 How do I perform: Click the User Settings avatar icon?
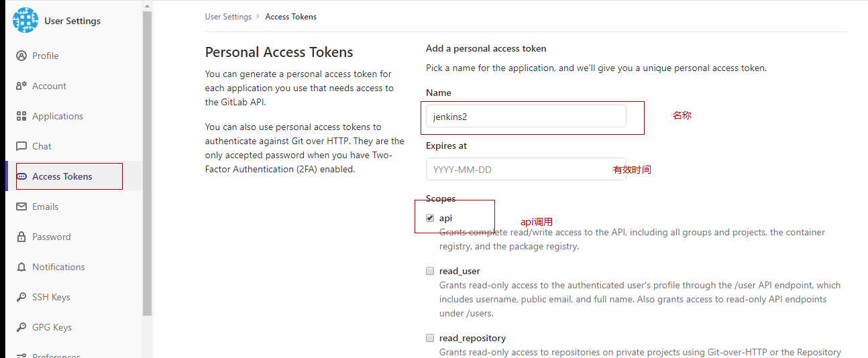(25, 20)
